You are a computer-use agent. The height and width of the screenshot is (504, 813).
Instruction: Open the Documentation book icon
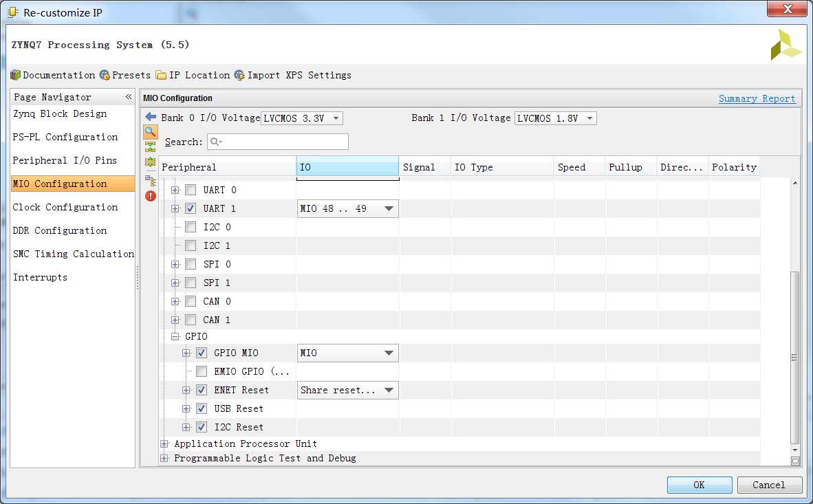click(x=16, y=75)
